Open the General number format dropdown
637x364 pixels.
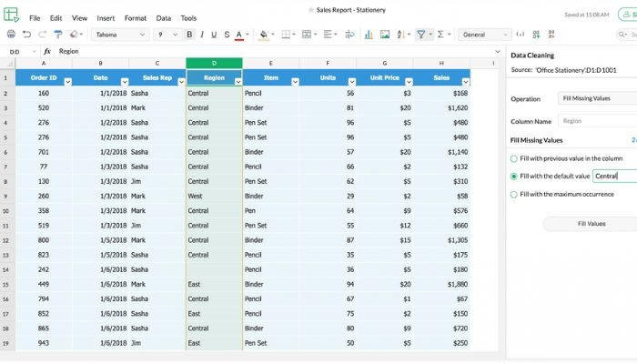coord(484,35)
